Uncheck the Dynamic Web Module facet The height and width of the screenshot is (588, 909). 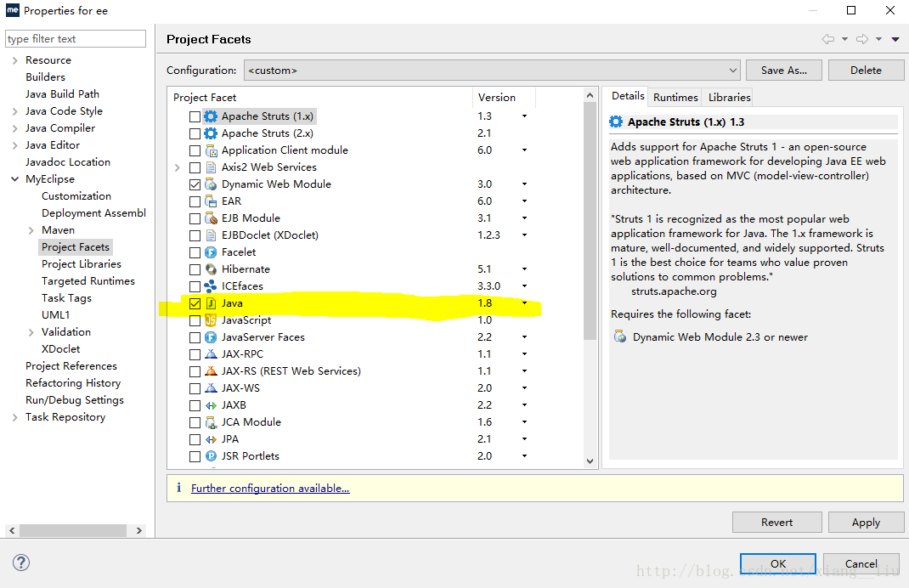coord(195,184)
